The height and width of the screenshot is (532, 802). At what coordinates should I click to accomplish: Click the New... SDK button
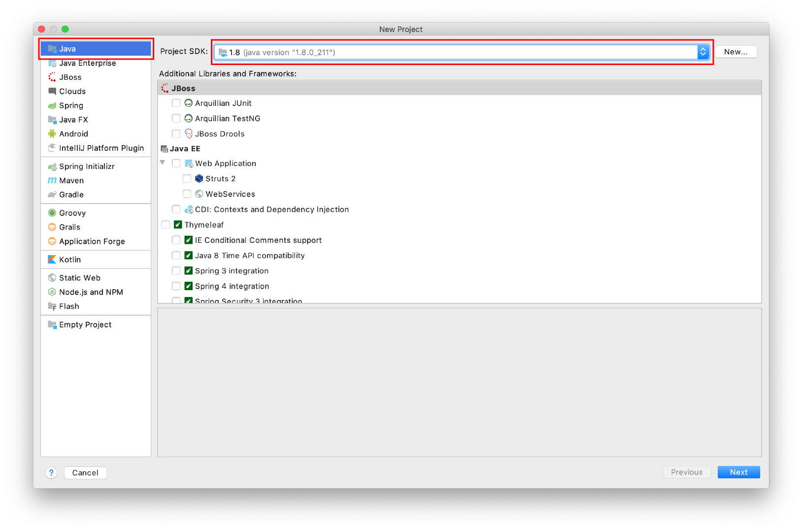(735, 52)
